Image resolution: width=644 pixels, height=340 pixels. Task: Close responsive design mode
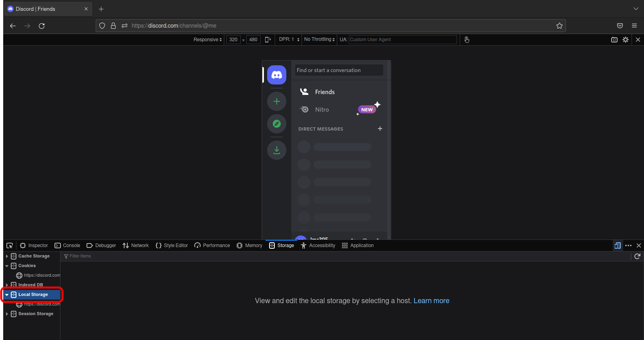pos(638,40)
